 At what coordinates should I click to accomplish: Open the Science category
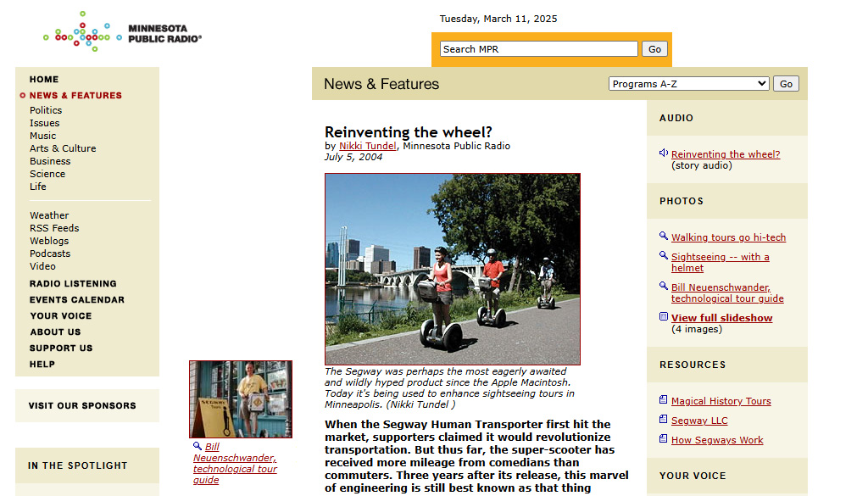coord(47,174)
